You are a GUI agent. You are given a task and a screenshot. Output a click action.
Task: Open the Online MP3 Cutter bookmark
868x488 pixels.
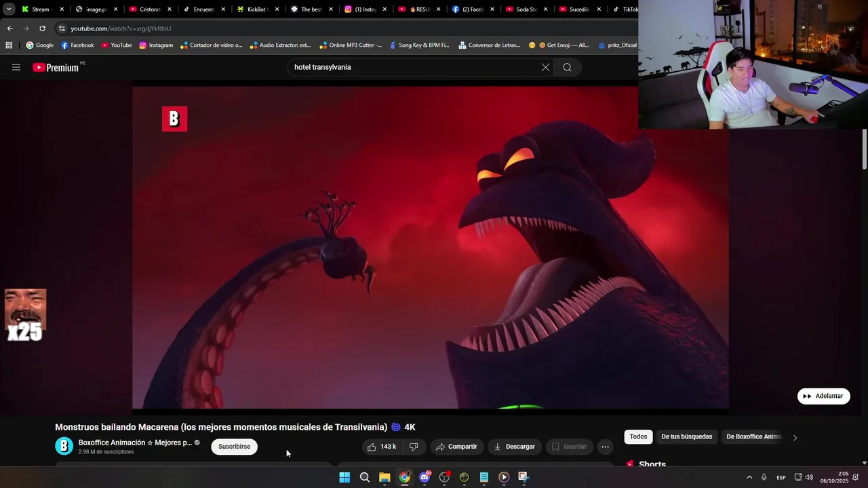pos(351,45)
